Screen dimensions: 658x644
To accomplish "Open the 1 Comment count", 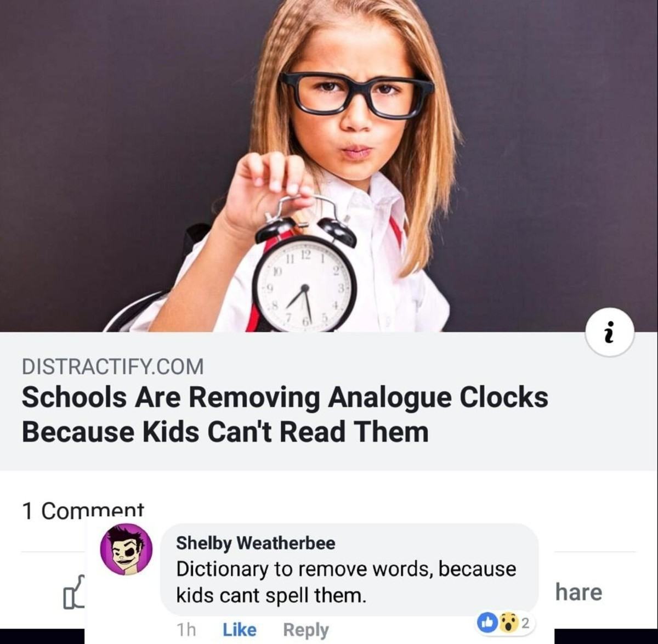I will (x=83, y=510).
